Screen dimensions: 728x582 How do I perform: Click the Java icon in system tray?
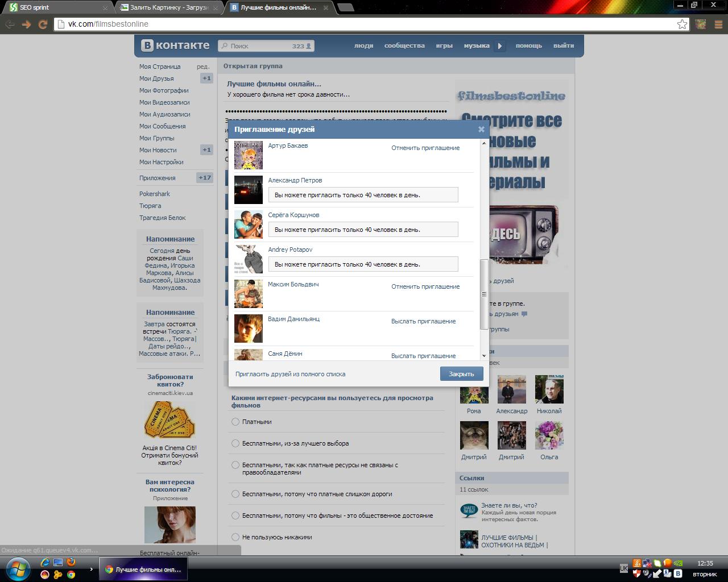pyautogui.click(x=636, y=563)
